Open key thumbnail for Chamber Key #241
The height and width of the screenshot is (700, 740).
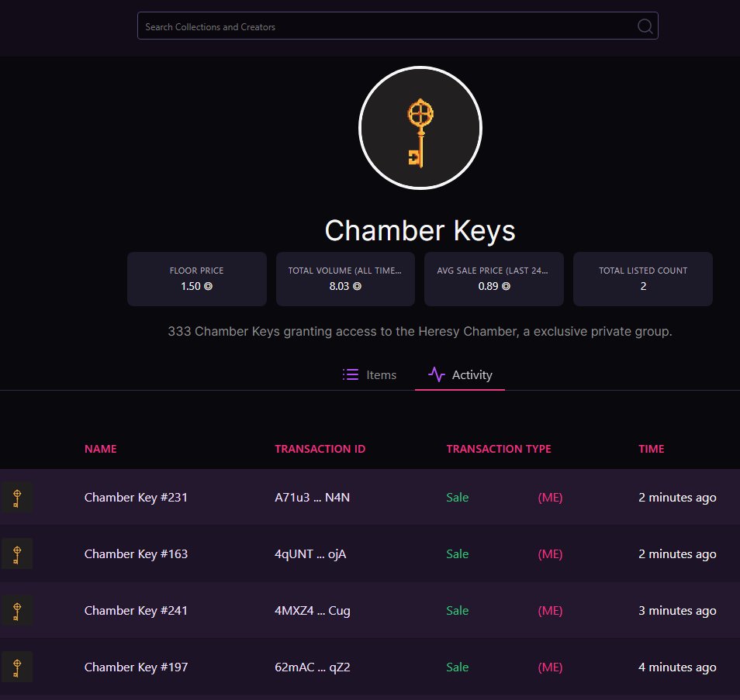[x=17, y=610]
